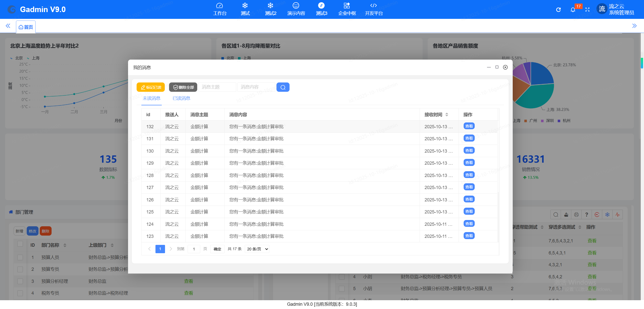Image resolution: width=644 pixels, height=309 pixels.
Task: Open the 企业中枢 menu icon
Action: pos(347,6)
